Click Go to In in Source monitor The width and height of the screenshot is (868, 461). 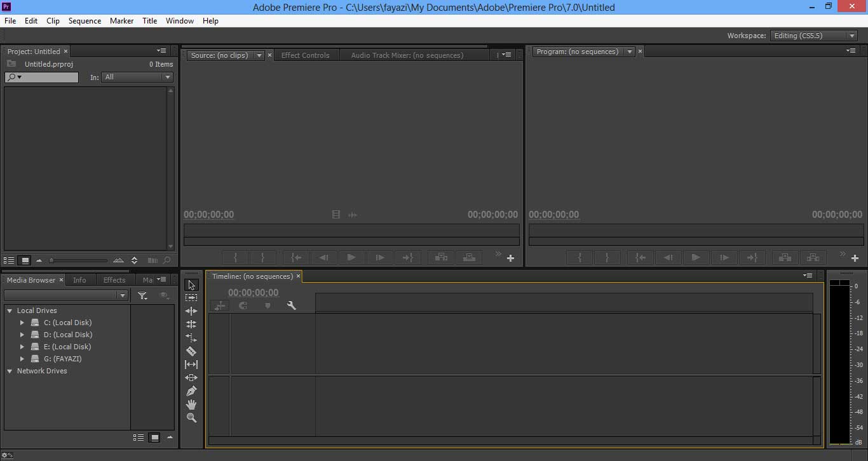click(297, 257)
